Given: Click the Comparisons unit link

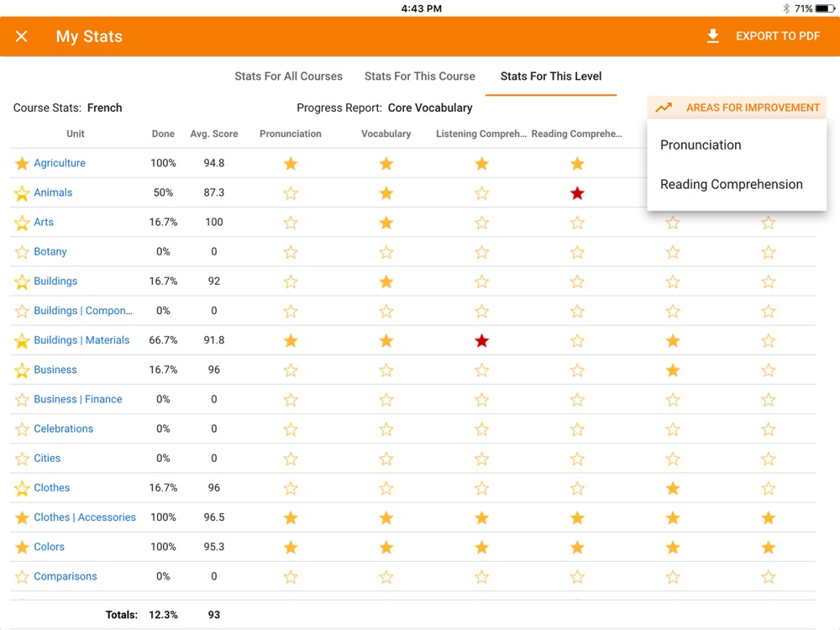Looking at the screenshot, I should 66,576.
